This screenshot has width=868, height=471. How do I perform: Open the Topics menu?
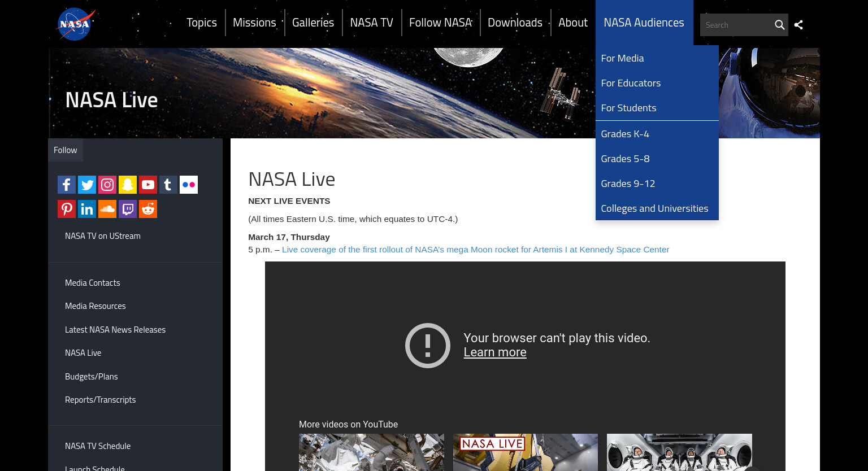tap(202, 23)
